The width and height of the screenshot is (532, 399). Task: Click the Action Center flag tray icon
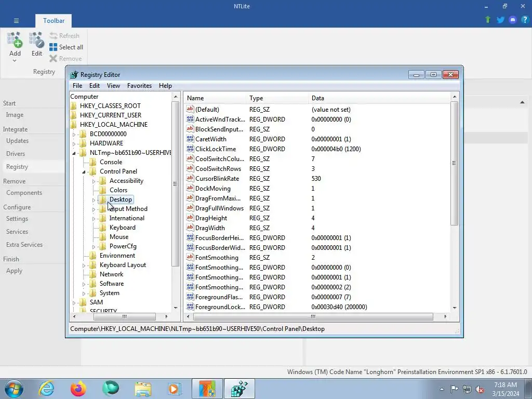[x=454, y=389]
